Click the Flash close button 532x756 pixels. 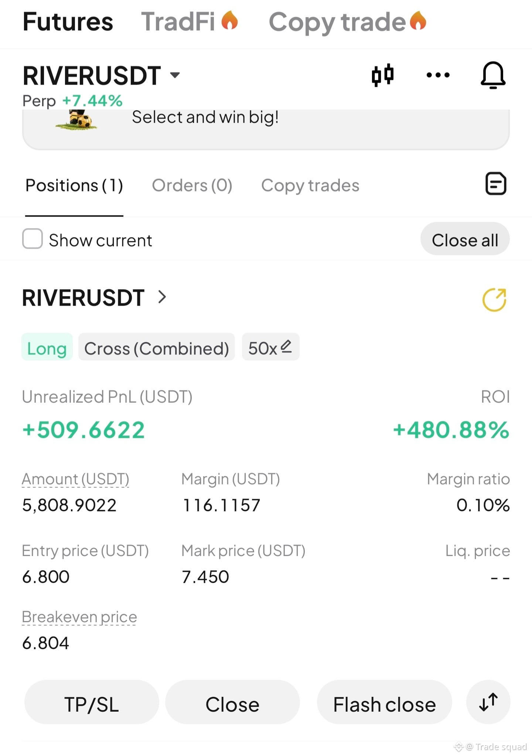coord(385,702)
